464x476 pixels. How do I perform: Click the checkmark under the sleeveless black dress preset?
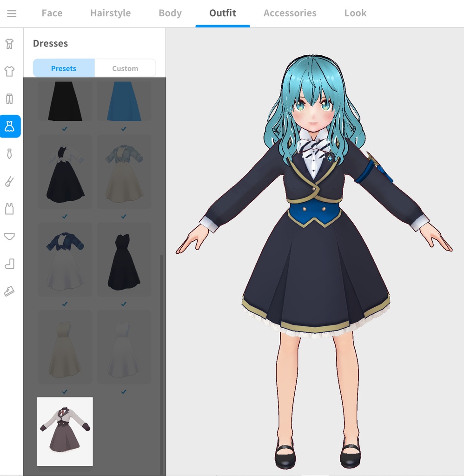pyautogui.click(x=123, y=304)
